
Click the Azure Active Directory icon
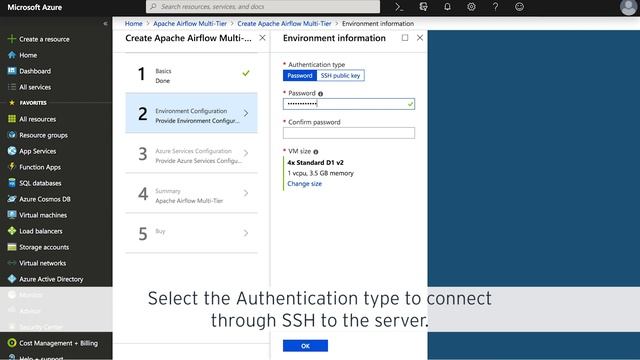pyautogui.click(x=11, y=279)
